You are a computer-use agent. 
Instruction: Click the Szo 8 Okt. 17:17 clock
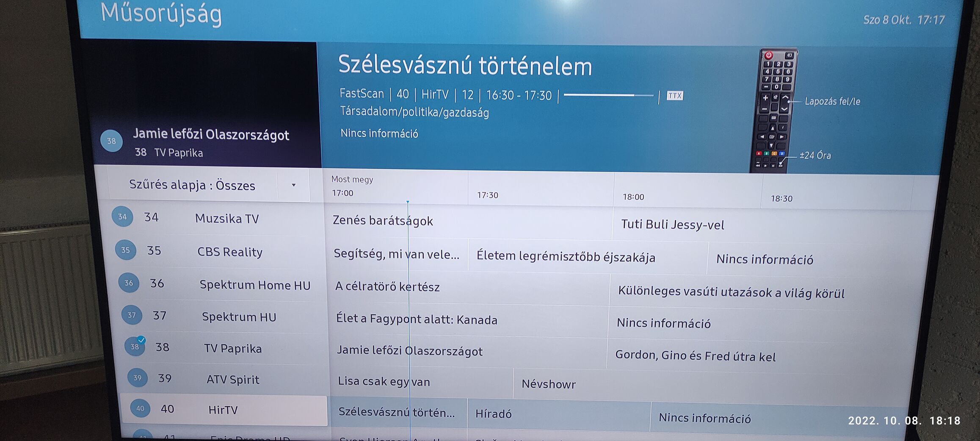(904, 20)
